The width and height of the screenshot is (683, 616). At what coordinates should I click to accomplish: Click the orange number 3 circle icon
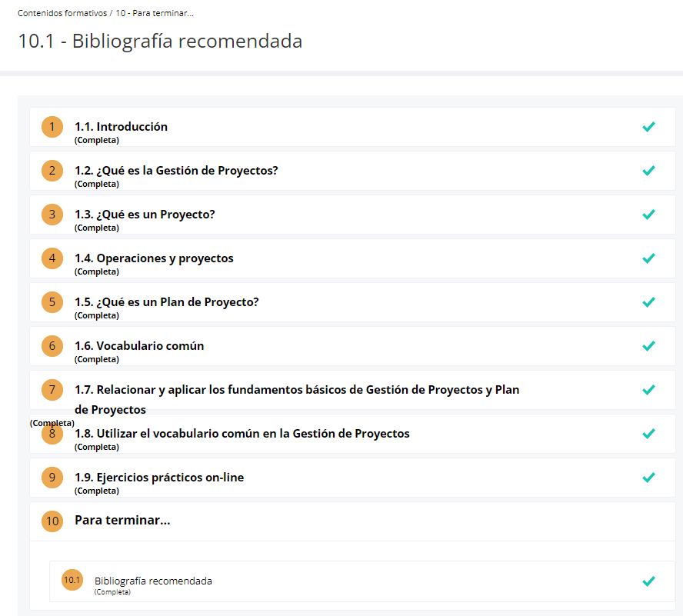(x=52, y=215)
